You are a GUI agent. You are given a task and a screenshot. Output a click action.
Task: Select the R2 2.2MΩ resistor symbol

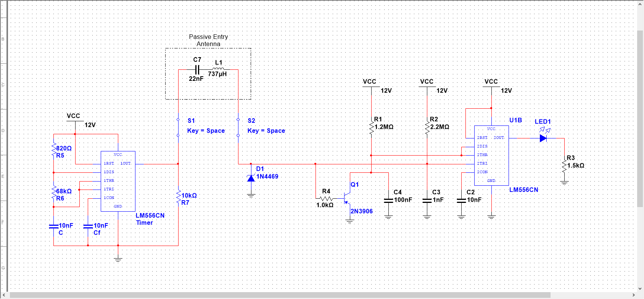pos(427,128)
